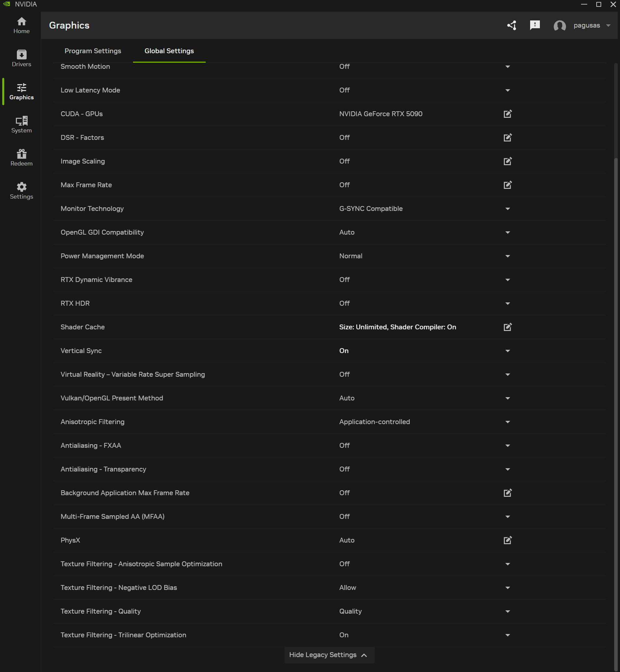The height and width of the screenshot is (672, 620).
Task: Expand the pagusas account menu arrow
Action: (x=608, y=26)
